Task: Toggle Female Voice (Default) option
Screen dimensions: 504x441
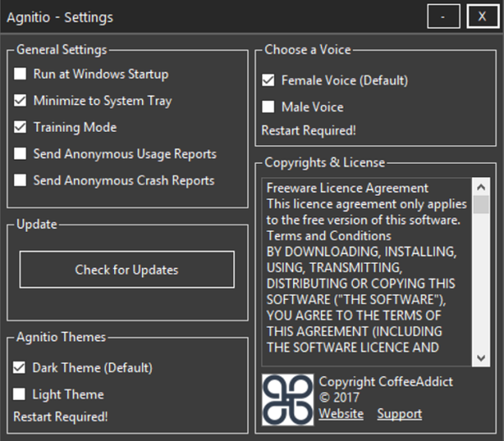Action: click(x=268, y=80)
